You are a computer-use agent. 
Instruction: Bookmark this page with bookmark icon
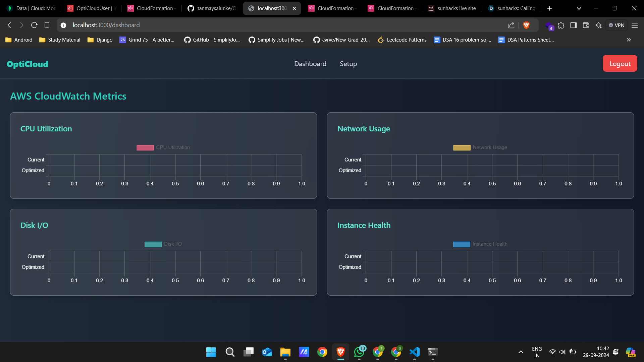coord(47,25)
